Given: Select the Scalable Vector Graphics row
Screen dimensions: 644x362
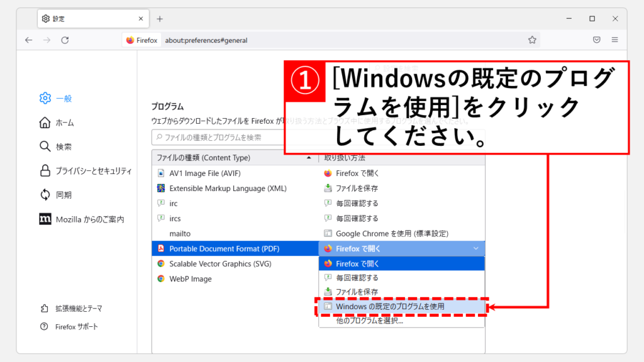Looking at the screenshot, I should pos(220,264).
